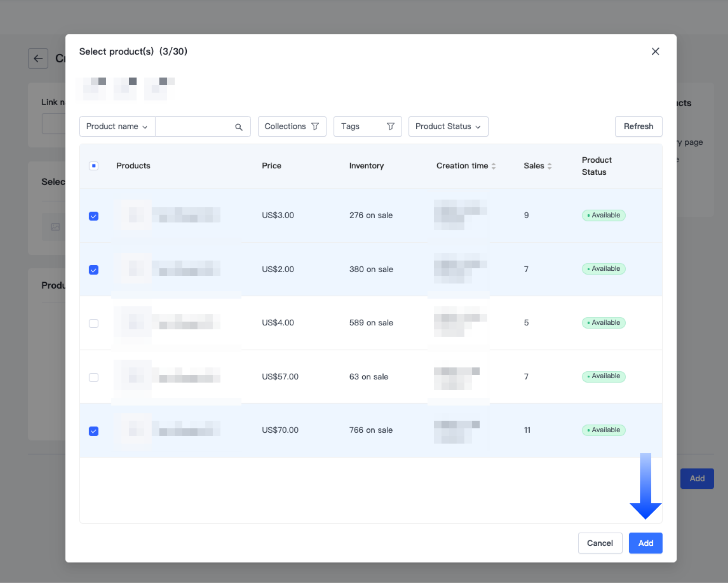Click the search magnifier icon
The width and height of the screenshot is (728, 583).
(x=239, y=127)
